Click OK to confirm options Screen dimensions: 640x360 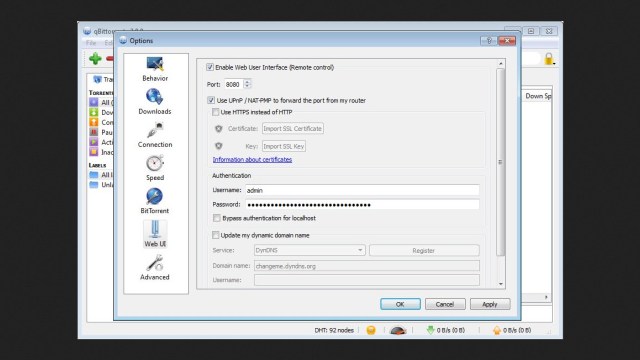click(400, 304)
